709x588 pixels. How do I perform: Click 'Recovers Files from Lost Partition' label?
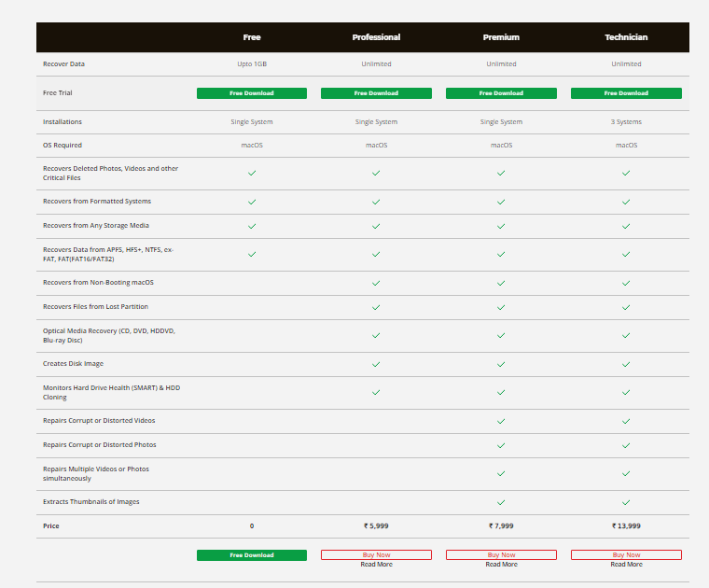[x=95, y=307]
